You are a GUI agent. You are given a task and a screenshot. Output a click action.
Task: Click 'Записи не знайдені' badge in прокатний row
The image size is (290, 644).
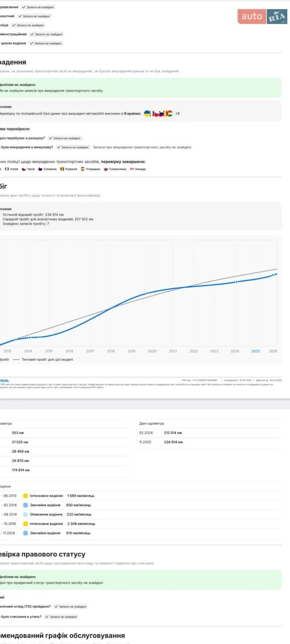point(34,16)
